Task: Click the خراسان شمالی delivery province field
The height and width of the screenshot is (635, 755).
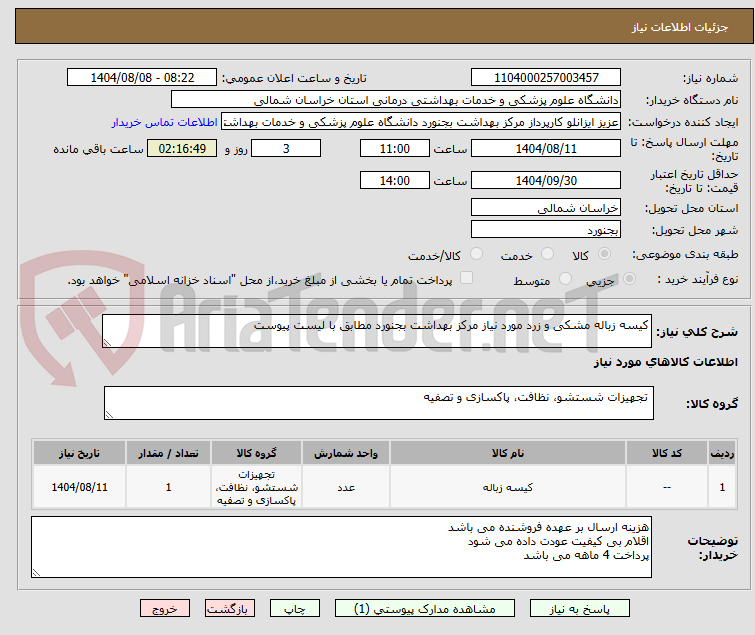Action: [546, 207]
